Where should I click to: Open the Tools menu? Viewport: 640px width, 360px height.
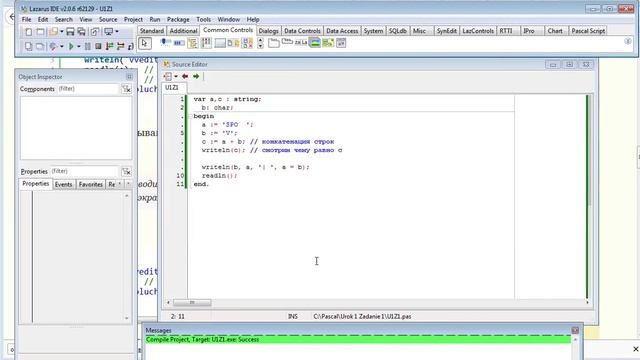203,19
